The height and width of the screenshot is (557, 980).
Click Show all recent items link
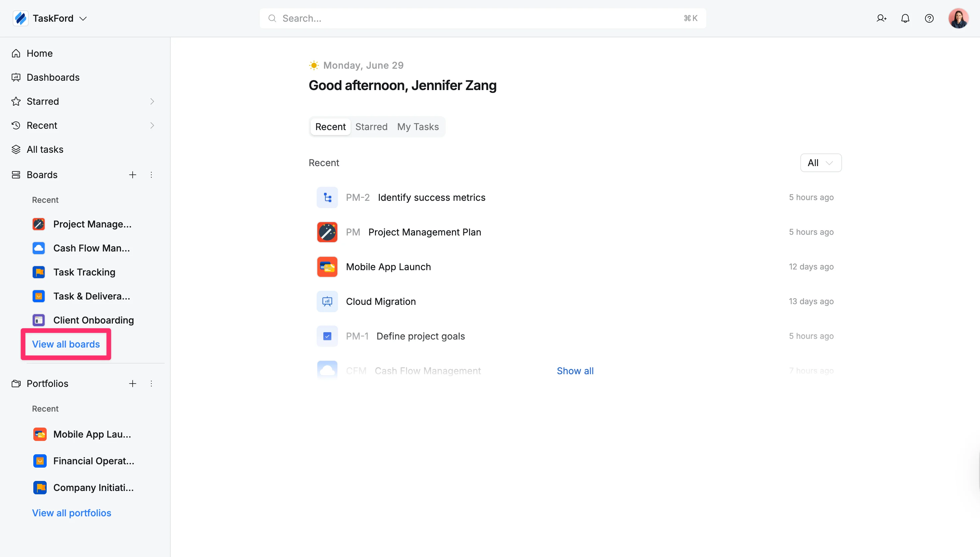click(x=575, y=371)
